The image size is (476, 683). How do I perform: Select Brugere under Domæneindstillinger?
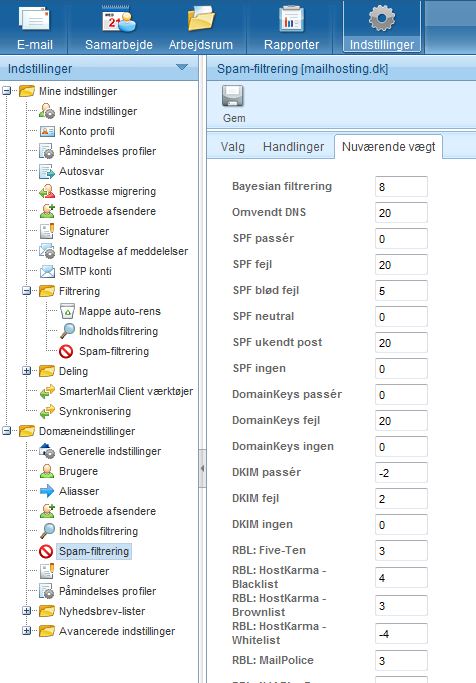tap(78, 471)
